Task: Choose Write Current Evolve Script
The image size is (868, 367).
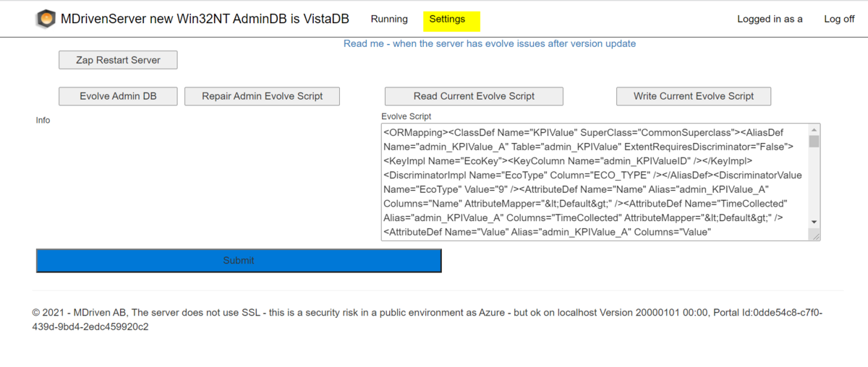Action: [694, 96]
